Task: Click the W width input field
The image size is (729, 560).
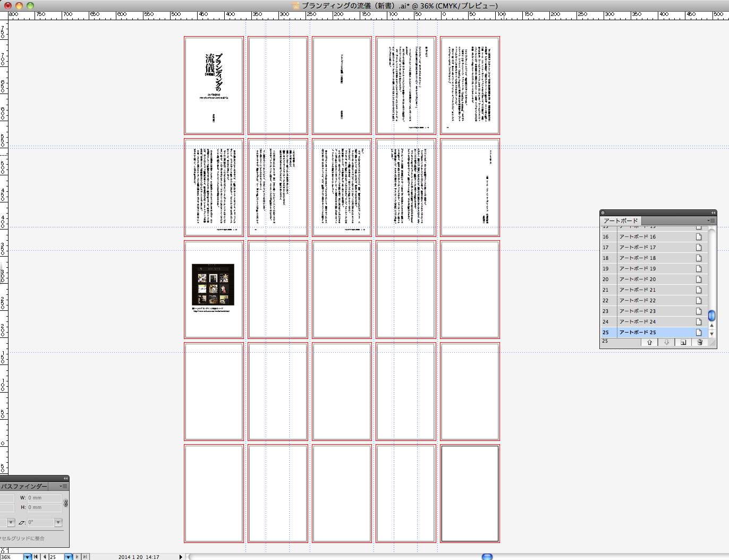Action: tap(44, 498)
